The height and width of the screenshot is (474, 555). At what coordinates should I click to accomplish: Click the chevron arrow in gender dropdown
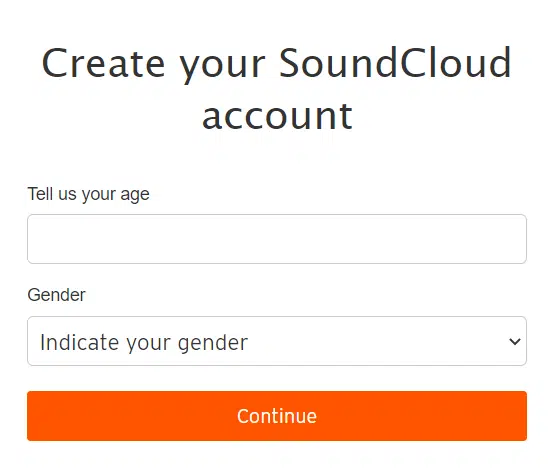pos(514,341)
